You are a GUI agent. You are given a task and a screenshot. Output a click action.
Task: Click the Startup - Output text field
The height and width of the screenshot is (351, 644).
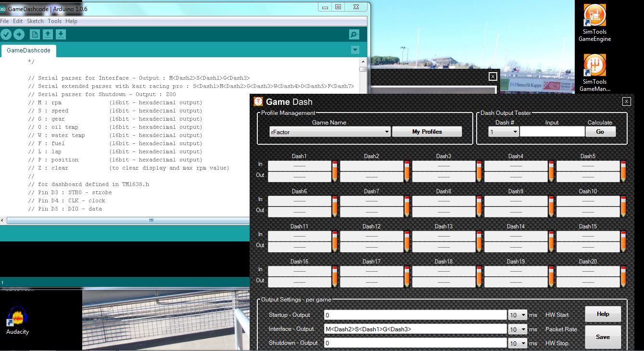(x=416, y=315)
